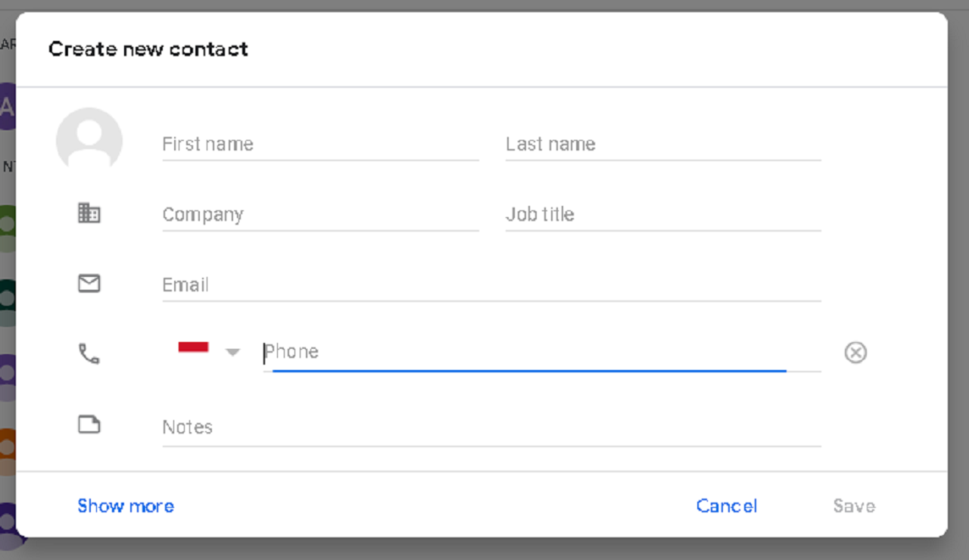Viewport: 969px width, 560px height.
Task: Click the Last name field
Action: point(662,145)
